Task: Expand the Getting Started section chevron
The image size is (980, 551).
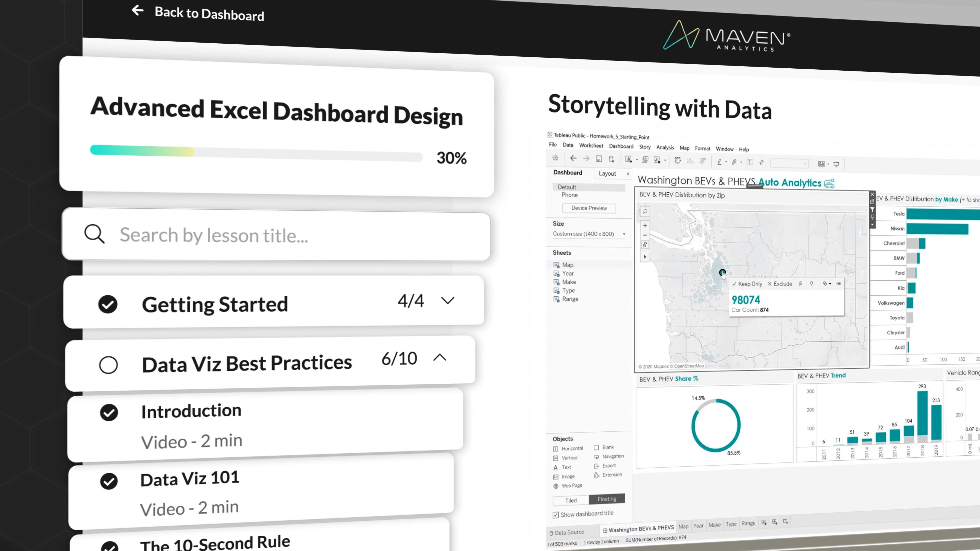Action: point(448,301)
